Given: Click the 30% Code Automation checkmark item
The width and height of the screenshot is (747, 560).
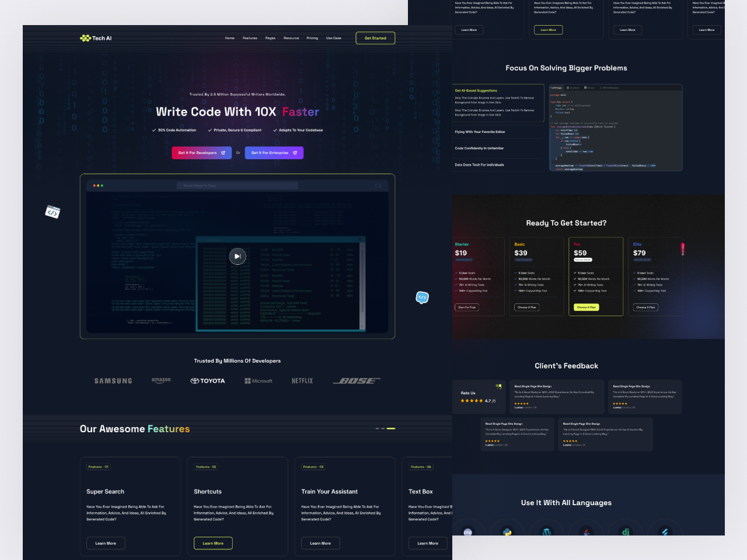Looking at the screenshot, I should [x=174, y=130].
